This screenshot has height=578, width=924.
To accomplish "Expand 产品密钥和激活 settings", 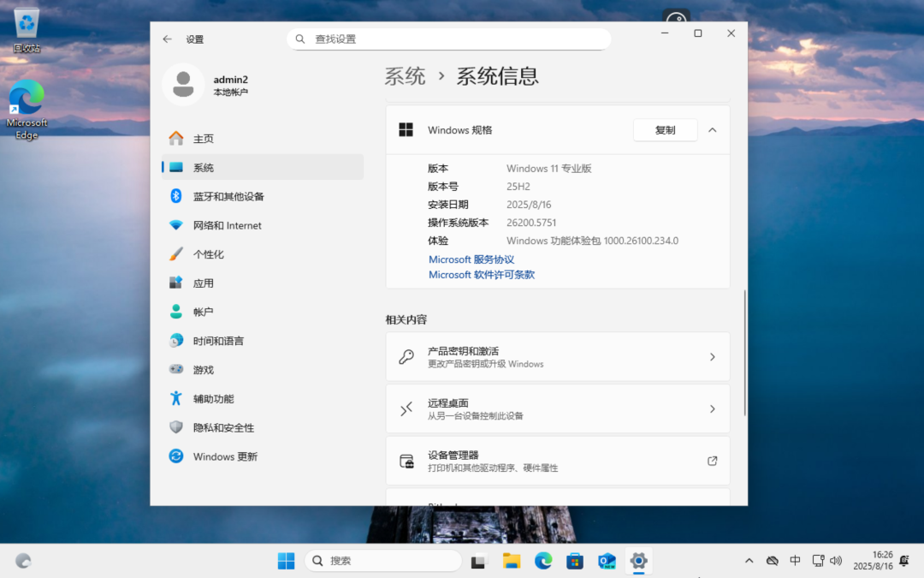I will coord(713,356).
